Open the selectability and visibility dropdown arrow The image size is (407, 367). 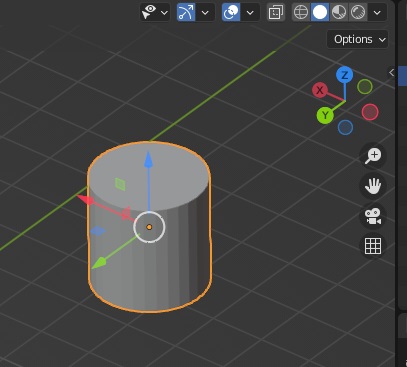[x=164, y=13]
